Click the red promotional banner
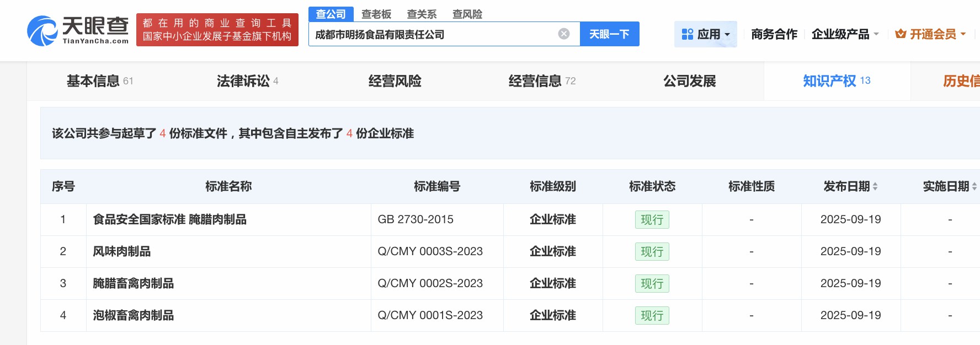 [x=217, y=30]
